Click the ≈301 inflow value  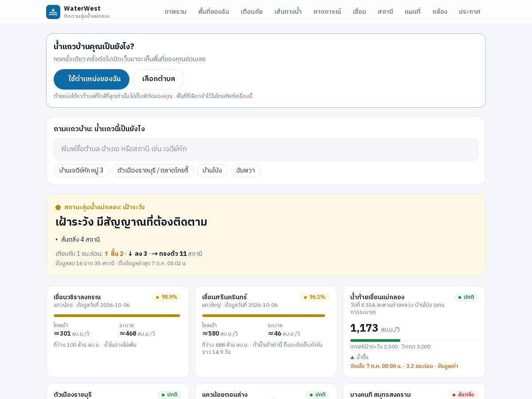click(x=62, y=333)
